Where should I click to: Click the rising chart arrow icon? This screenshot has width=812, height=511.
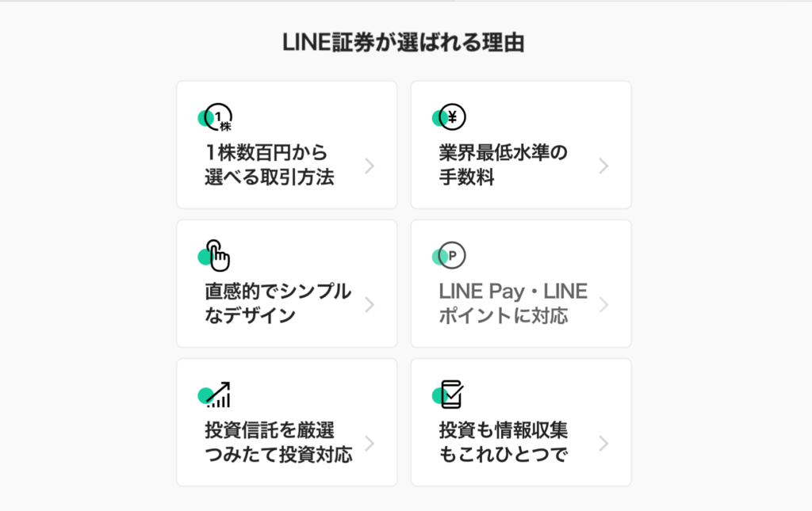pyautogui.click(x=214, y=395)
